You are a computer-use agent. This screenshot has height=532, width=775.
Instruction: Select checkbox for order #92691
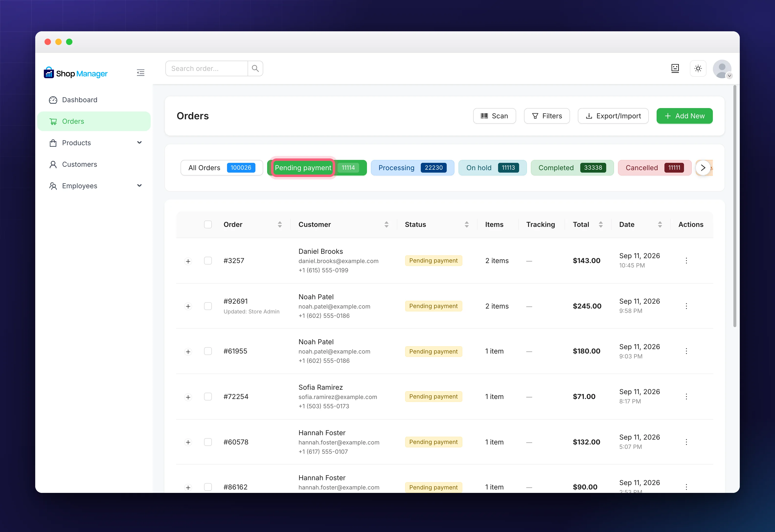pyautogui.click(x=208, y=306)
